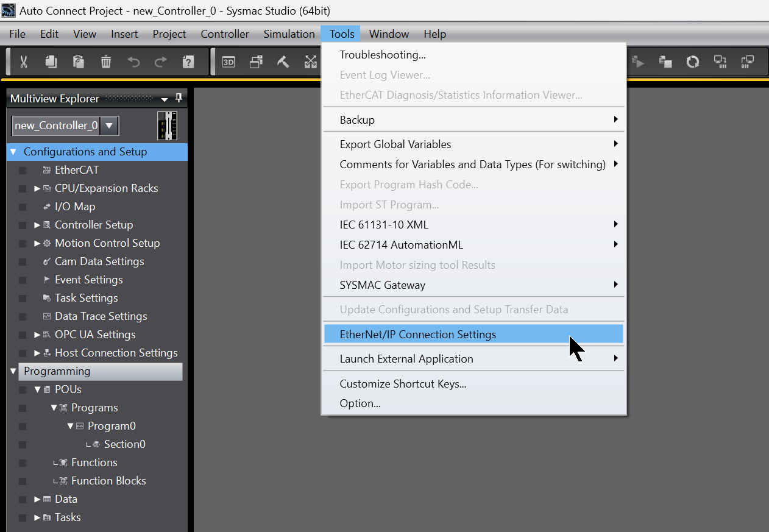The image size is (769, 532).
Task: Toggle the square marker beside I/O Map
Action: [x=23, y=207]
